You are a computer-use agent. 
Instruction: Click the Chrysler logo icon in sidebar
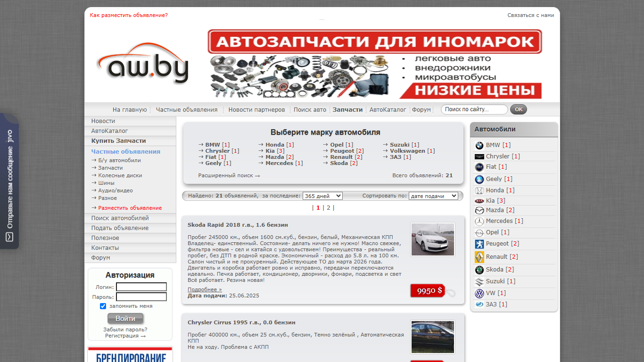pos(479,156)
